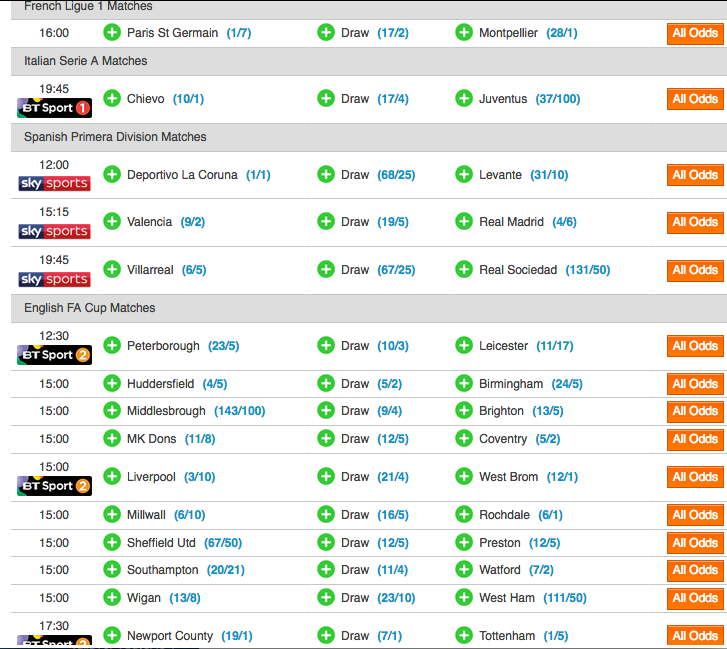Click plus icon next to Tottenham
This screenshot has height=649, width=727.
pos(464,635)
